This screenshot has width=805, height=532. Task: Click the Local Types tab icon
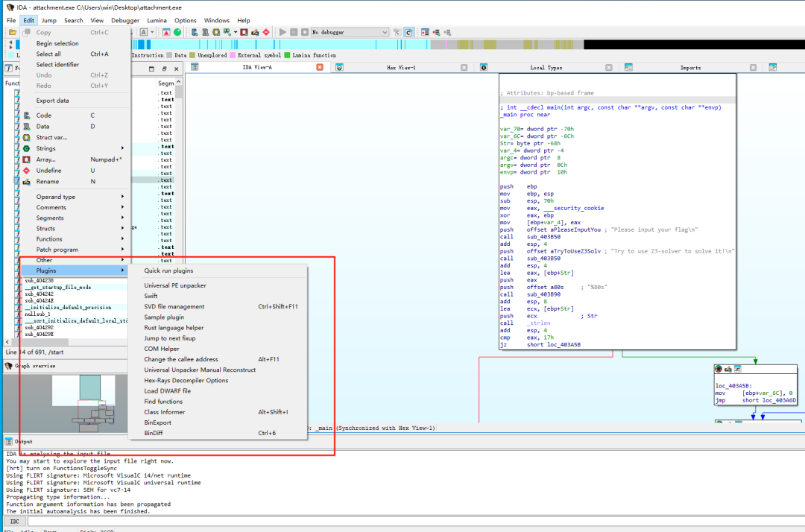(484, 67)
